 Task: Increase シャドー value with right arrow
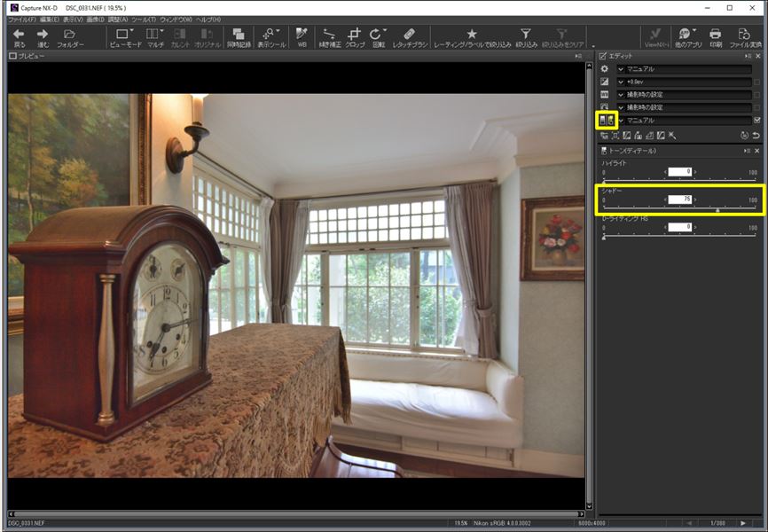tap(695, 199)
